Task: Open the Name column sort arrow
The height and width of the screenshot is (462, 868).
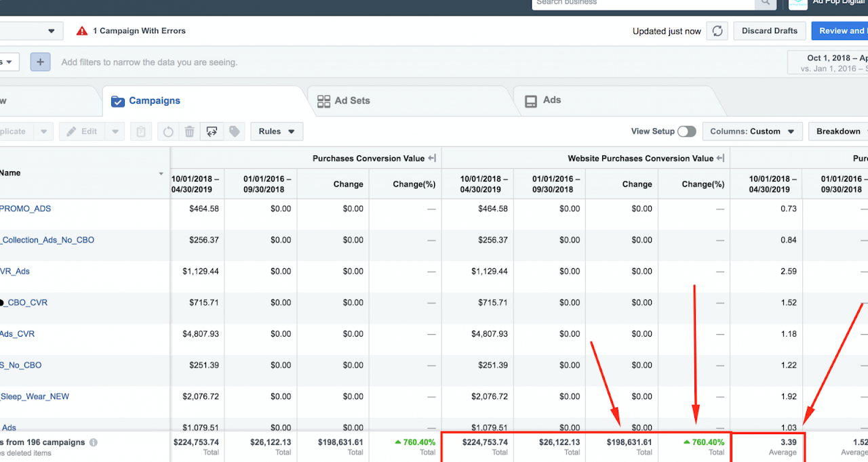Action: click(x=161, y=174)
